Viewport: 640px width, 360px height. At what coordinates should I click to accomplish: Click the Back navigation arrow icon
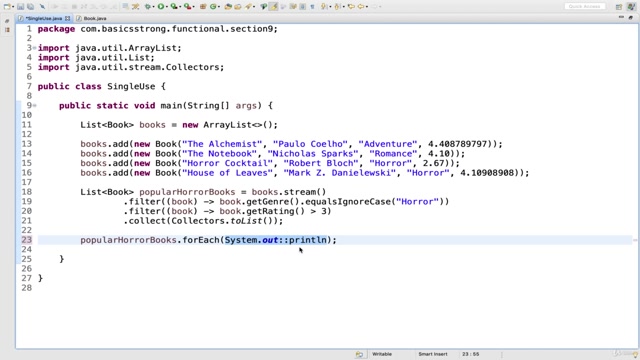[x=361, y=7]
